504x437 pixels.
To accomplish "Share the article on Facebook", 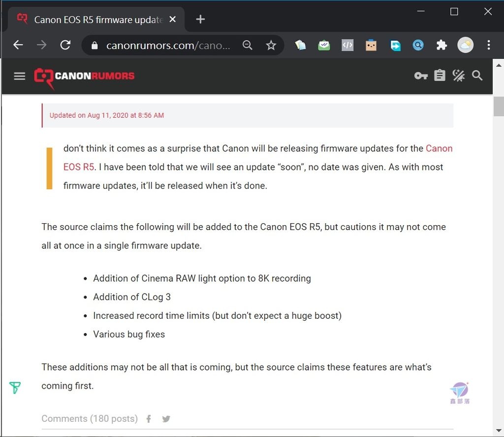I will [x=149, y=419].
